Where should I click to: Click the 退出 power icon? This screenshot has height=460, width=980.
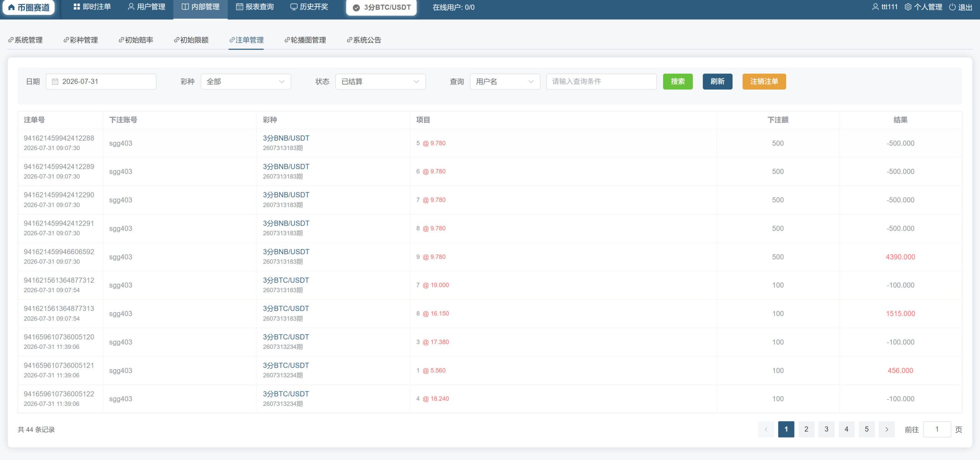(x=952, y=7)
